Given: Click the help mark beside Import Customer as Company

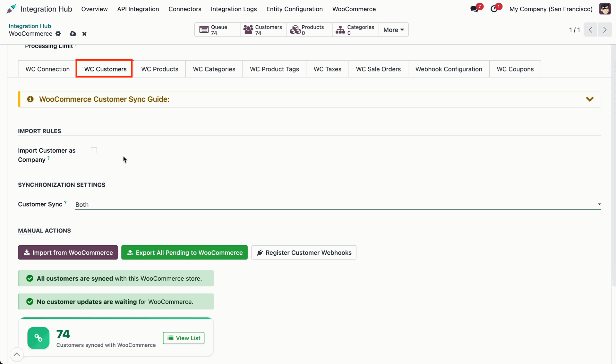Looking at the screenshot, I should click(x=48, y=158).
